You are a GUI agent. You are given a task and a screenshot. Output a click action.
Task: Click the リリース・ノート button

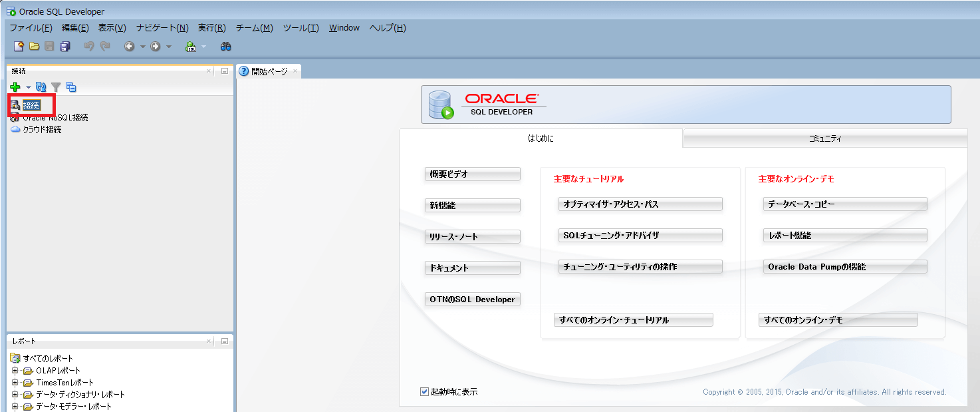(x=472, y=236)
